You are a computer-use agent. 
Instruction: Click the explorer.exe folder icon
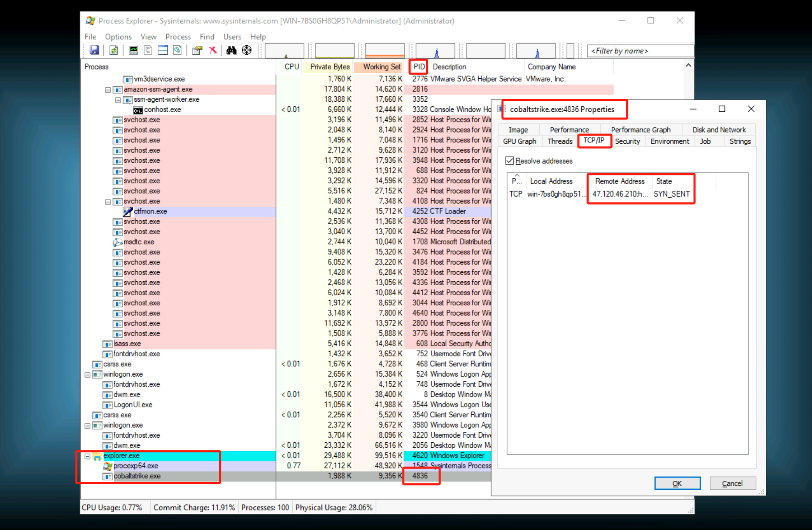(x=97, y=456)
